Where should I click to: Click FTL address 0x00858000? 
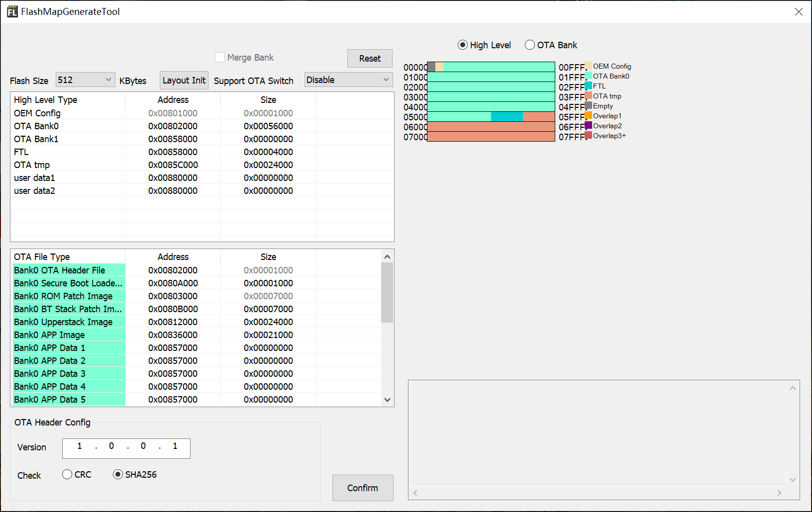(x=173, y=152)
